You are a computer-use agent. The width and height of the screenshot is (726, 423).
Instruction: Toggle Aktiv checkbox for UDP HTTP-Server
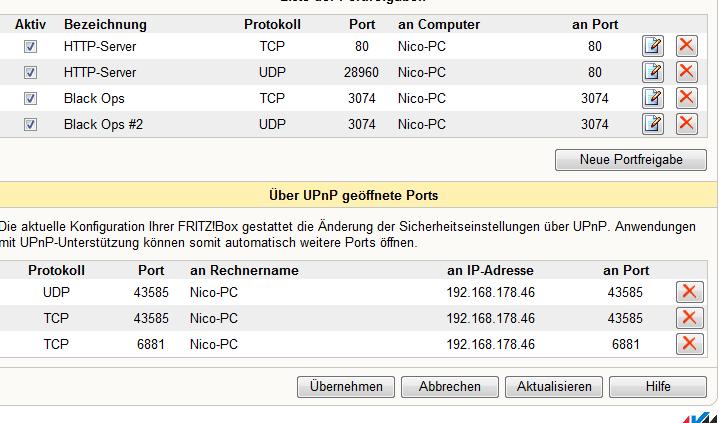pos(31,73)
